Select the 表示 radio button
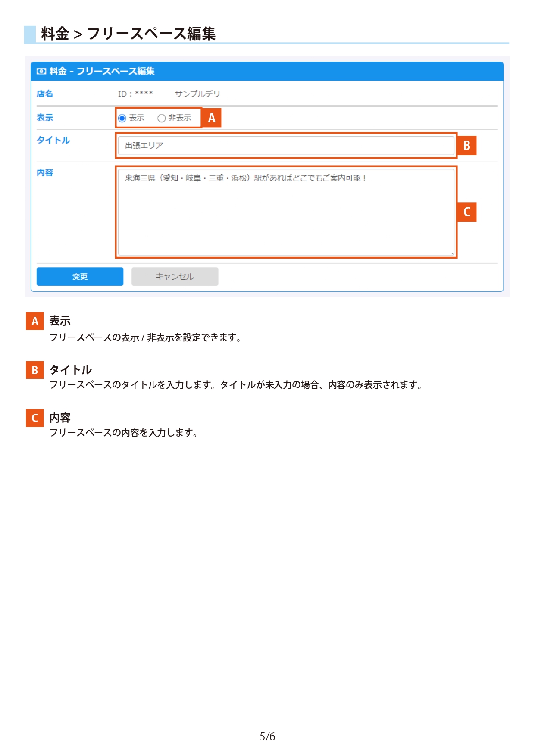Viewport: 535px width, 756px height. 122,118
